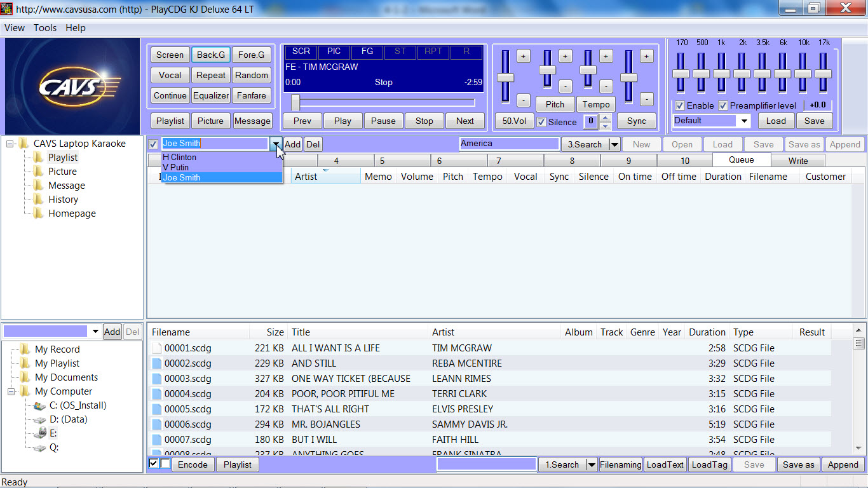Toggle the Silence checkbox
The width and height of the screenshot is (868, 488).
point(541,122)
